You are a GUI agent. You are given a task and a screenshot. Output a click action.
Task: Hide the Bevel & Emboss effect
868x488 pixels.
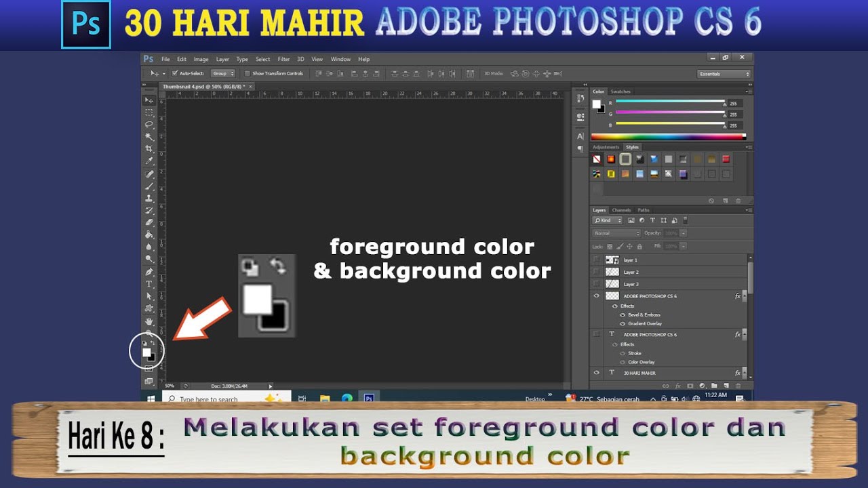[623, 314]
